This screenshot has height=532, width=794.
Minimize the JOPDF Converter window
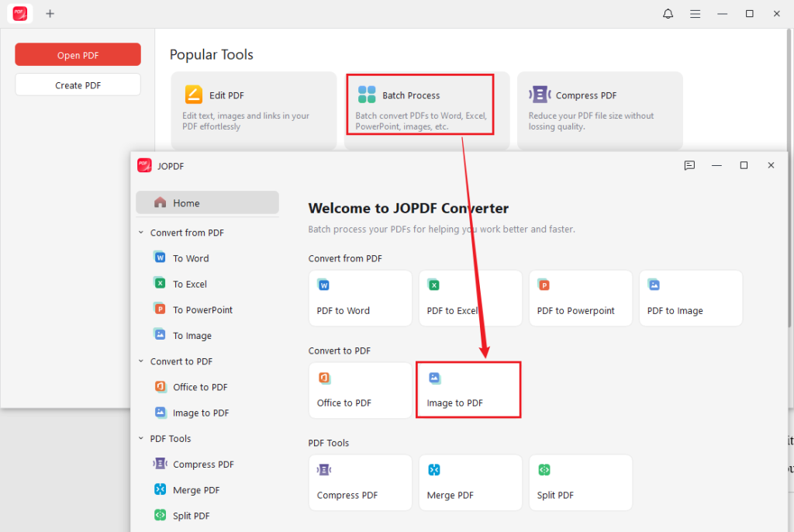(x=716, y=165)
